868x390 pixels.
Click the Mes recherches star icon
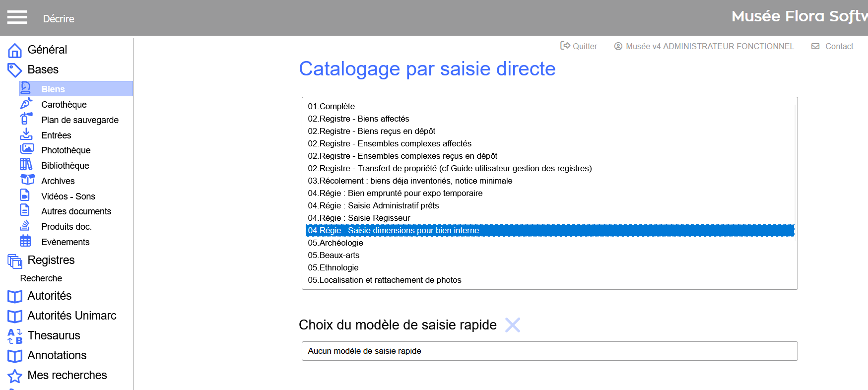coord(15,376)
